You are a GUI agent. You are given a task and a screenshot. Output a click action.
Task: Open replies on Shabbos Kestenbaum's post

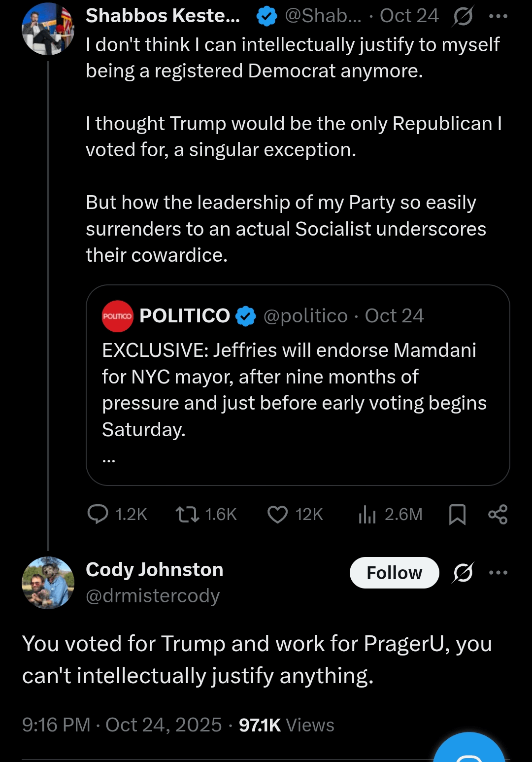98,514
